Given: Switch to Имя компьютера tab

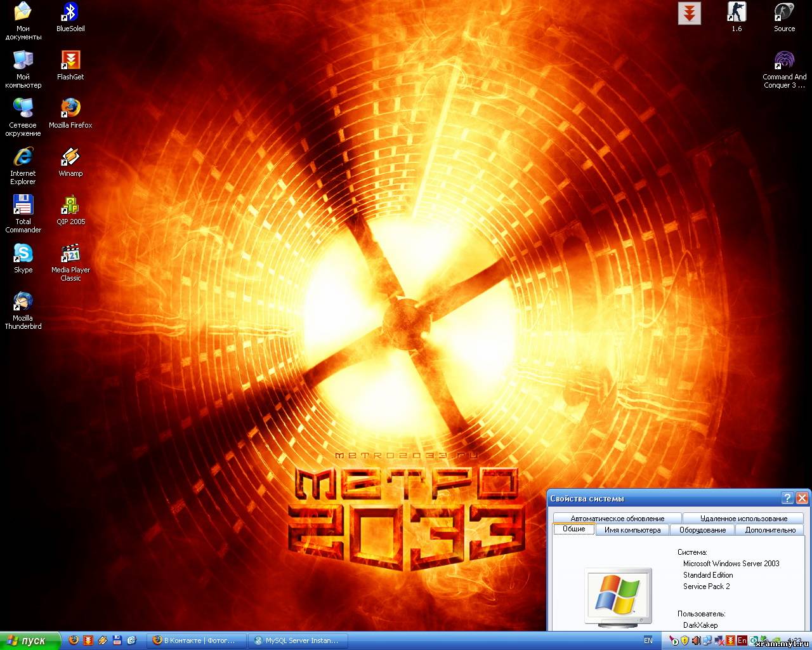Looking at the screenshot, I should [632, 529].
